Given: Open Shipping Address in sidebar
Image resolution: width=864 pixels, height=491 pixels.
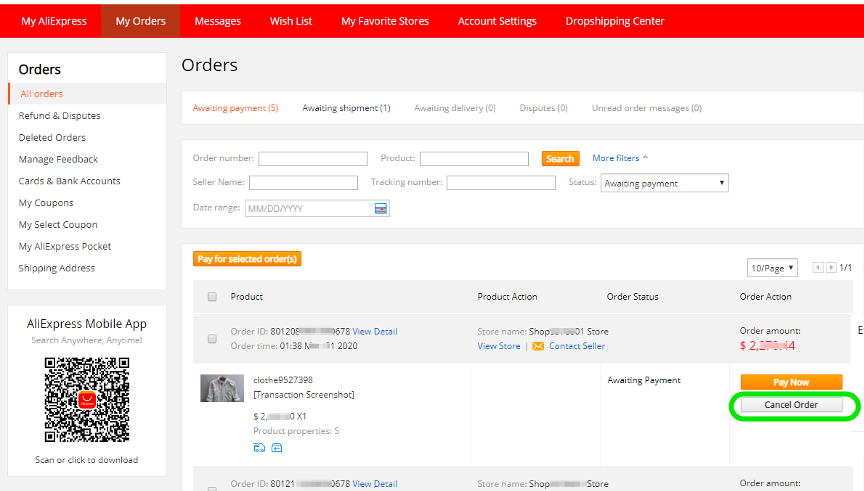Looking at the screenshot, I should point(57,268).
